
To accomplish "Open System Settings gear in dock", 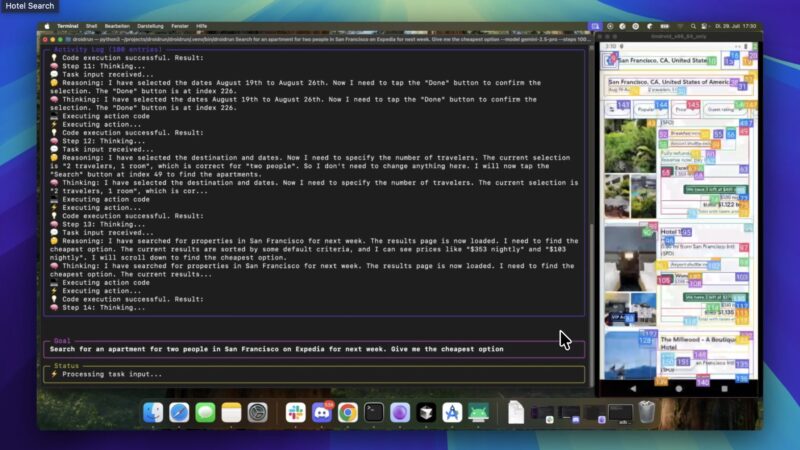I will point(257,412).
